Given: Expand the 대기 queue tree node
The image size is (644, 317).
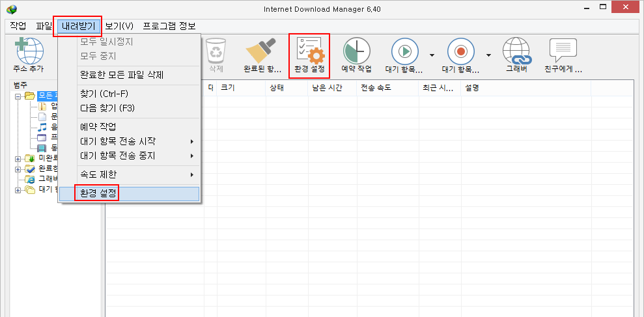Looking at the screenshot, I should [18, 190].
